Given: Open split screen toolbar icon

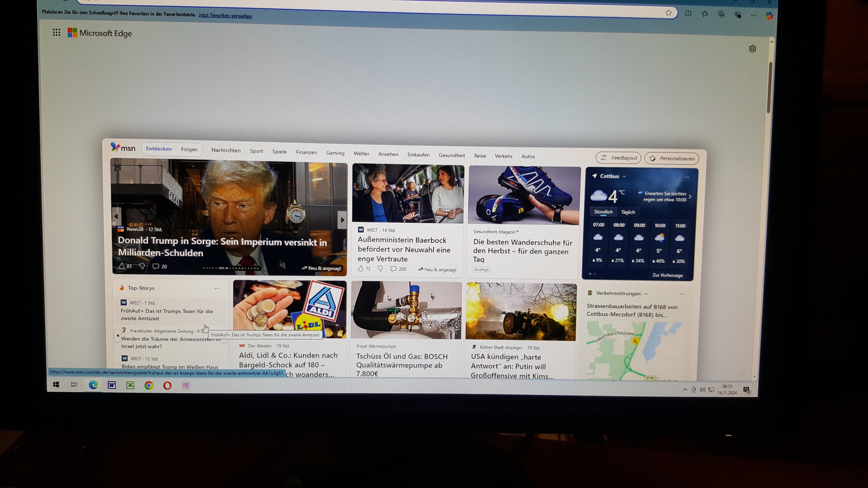Looking at the screenshot, I should pyautogui.click(x=688, y=14).
